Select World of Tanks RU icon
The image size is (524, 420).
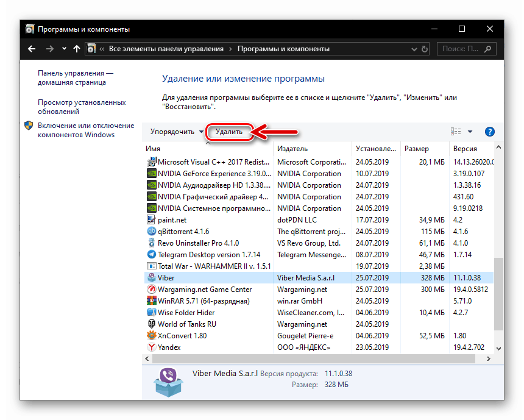(151, 324)
